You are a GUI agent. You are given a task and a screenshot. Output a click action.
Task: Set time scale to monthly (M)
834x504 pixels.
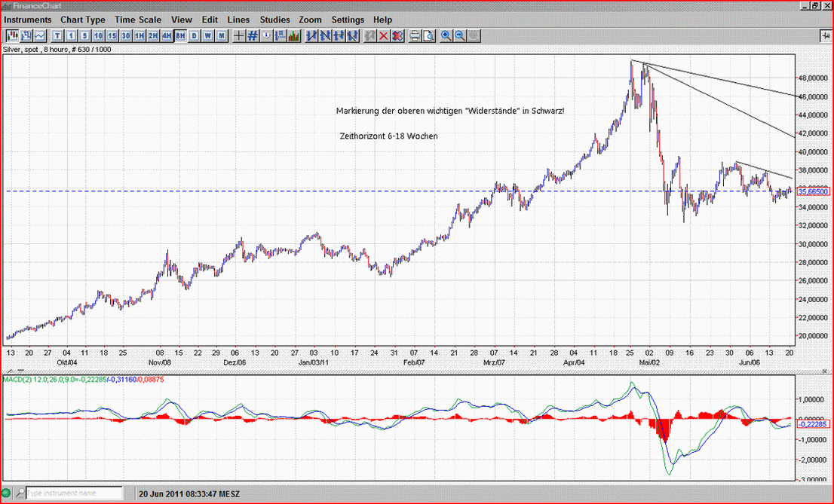(x=222, y=36)
